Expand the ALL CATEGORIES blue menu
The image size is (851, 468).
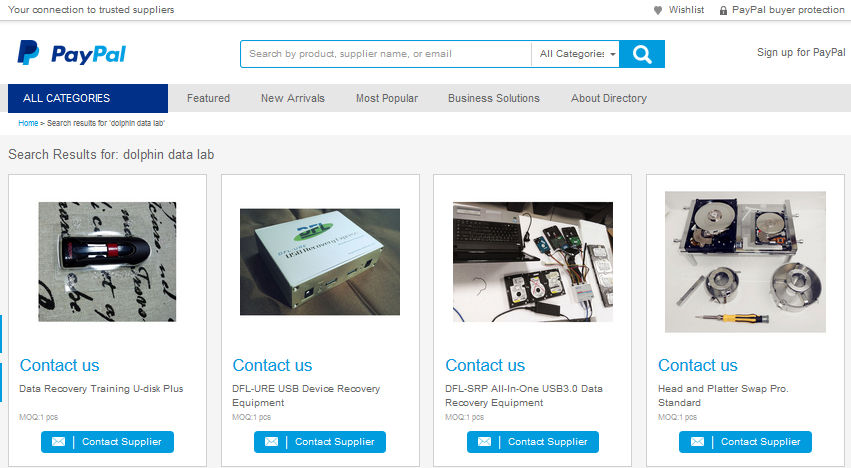pos(88,98)
